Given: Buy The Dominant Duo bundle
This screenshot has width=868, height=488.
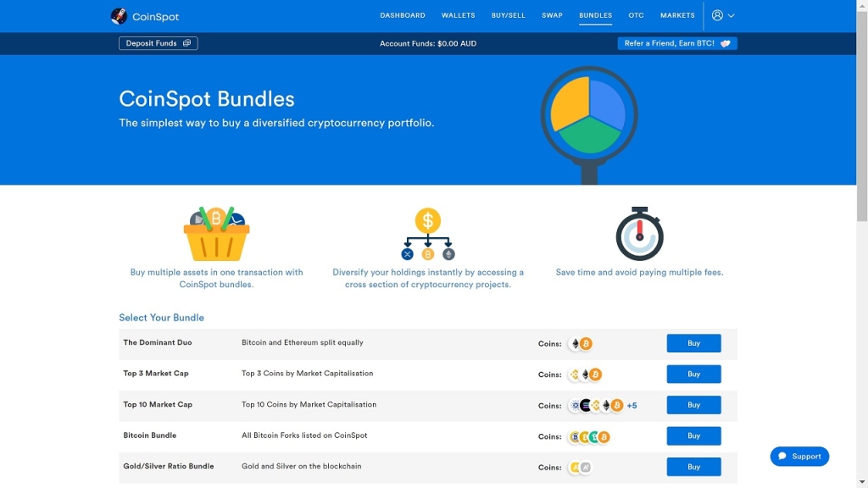Looking at the screenshot, I should (693, 343).
